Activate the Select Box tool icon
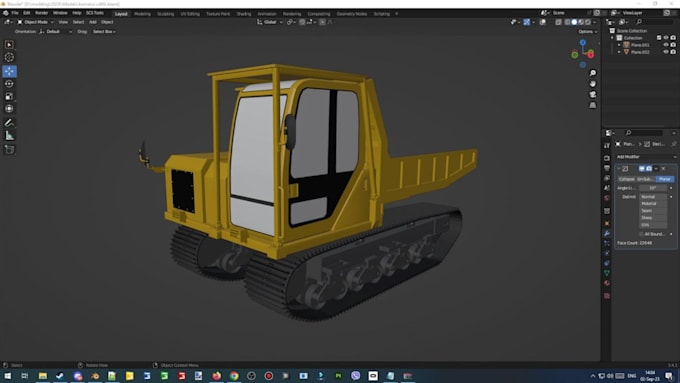 click(9, 45)
